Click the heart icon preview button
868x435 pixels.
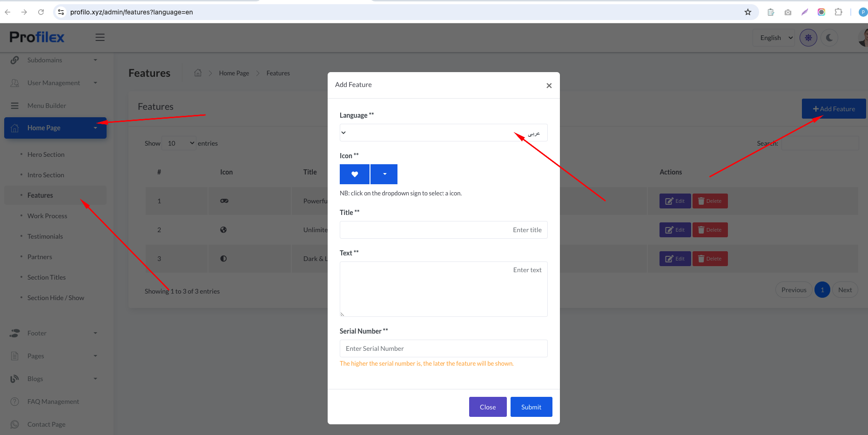pos(355,174)
